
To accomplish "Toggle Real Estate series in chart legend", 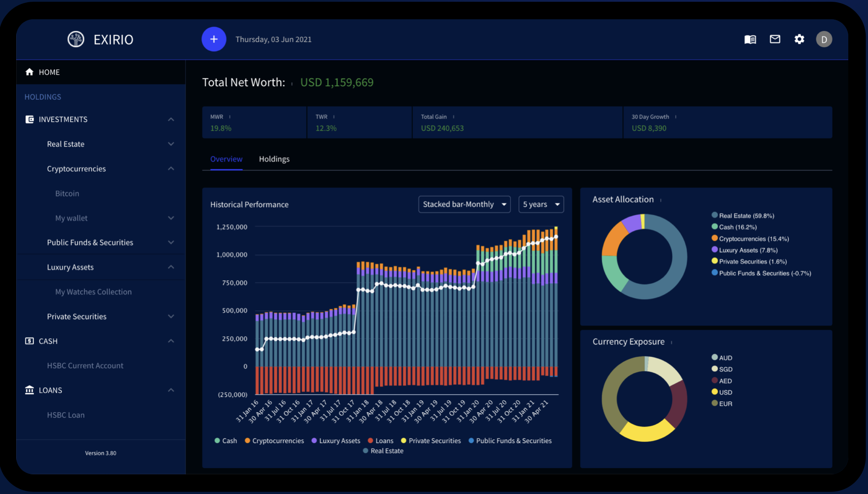I will point(383,451).
